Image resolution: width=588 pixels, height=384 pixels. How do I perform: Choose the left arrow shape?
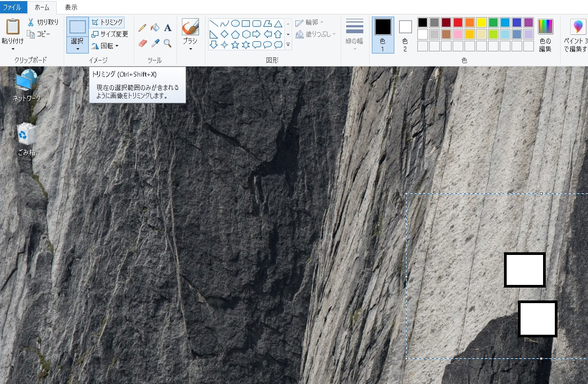click(x=268, y=34)
